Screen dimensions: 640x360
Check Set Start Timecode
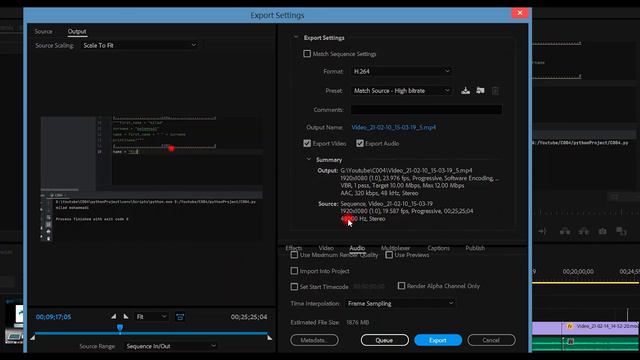click(x=294, y=287)
